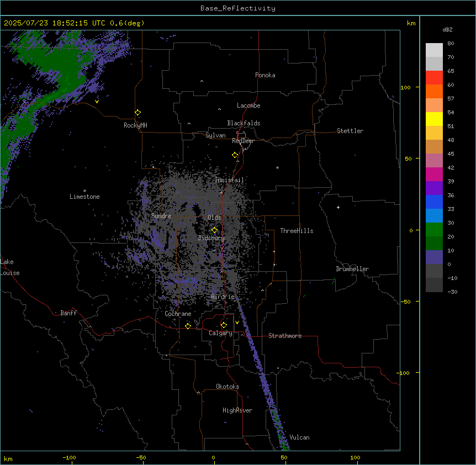The image size is (476, 465).
Task: Click the Didsbury town label
Action: point(211,238)
